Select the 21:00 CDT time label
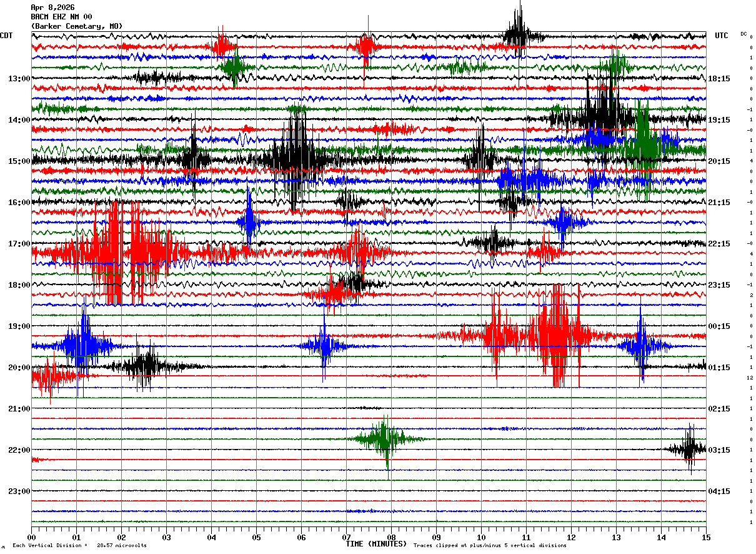Screen dimensions: 756x554 click(19, 409)
